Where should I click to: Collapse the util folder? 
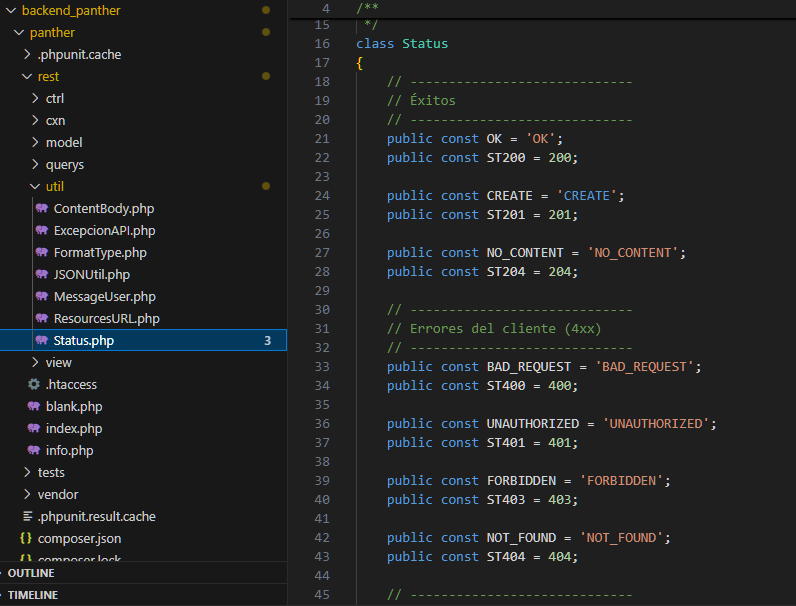point(35,186)
